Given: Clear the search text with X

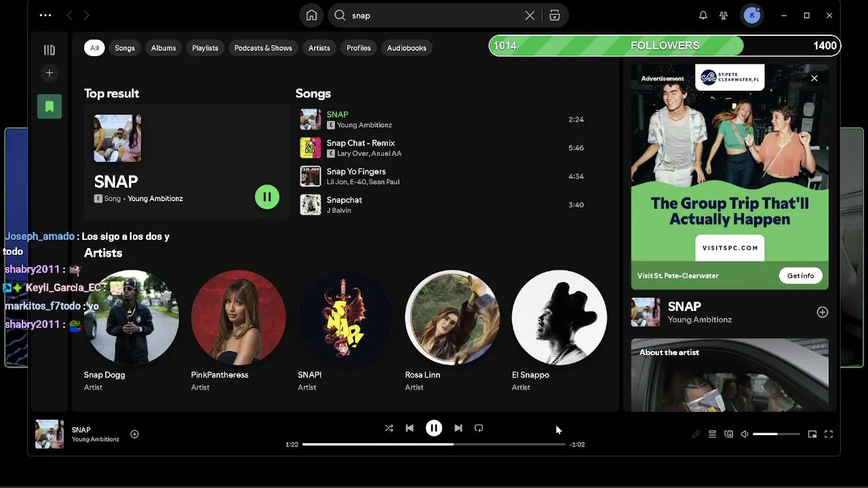Looking at the screenshot, I should [x=530, y=16].
